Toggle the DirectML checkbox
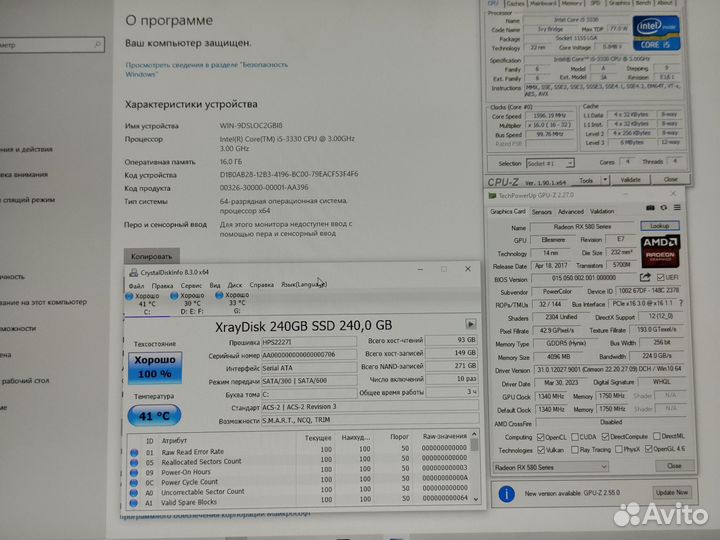Image resolution: width=720 pixels, height=540 pixels. (x=657, y=436)
